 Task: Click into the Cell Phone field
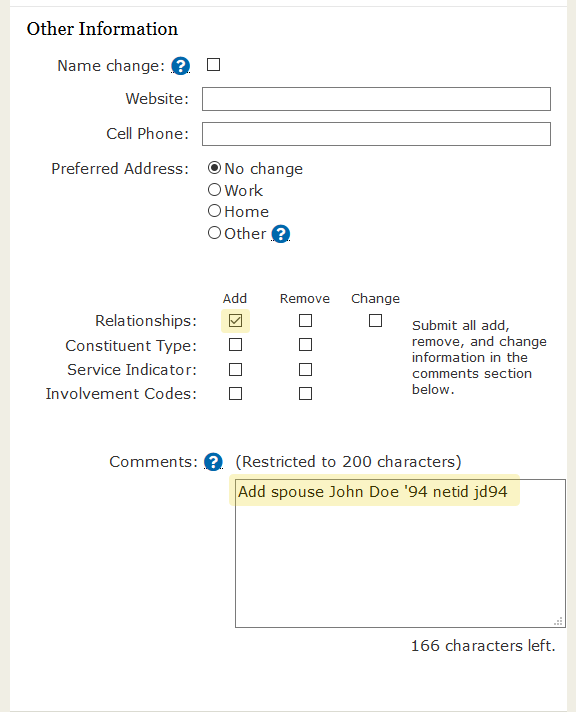point(376,134)
